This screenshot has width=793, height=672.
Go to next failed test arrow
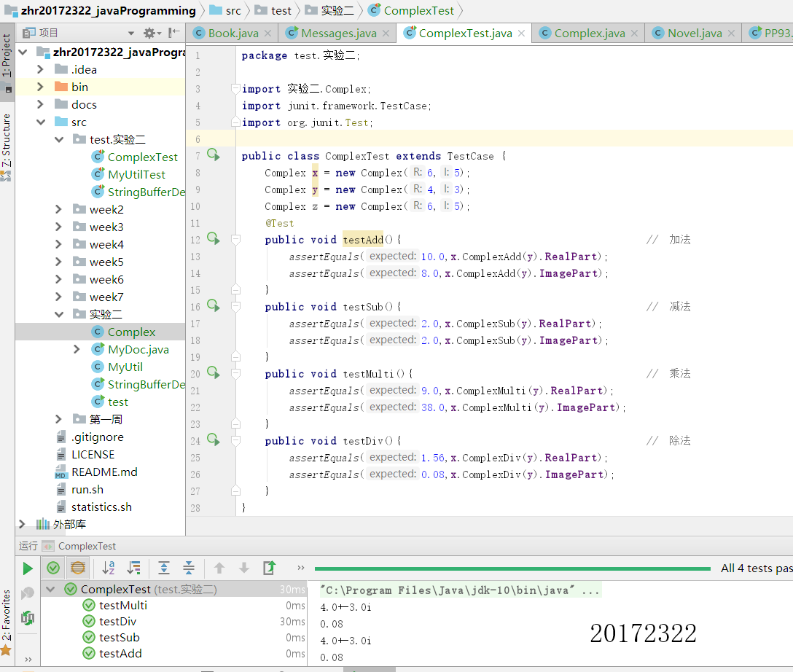(x=243, y=569)
